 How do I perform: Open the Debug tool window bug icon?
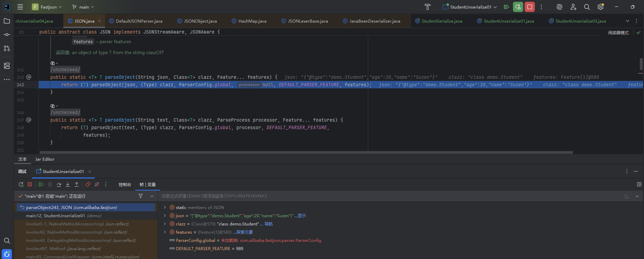coord(7,254)
